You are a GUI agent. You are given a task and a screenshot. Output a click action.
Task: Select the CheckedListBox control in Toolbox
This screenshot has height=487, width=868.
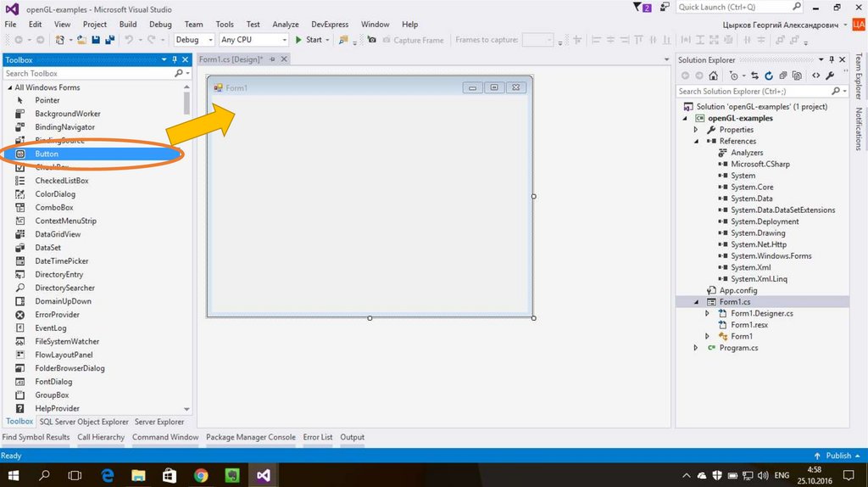click(61, 181)
